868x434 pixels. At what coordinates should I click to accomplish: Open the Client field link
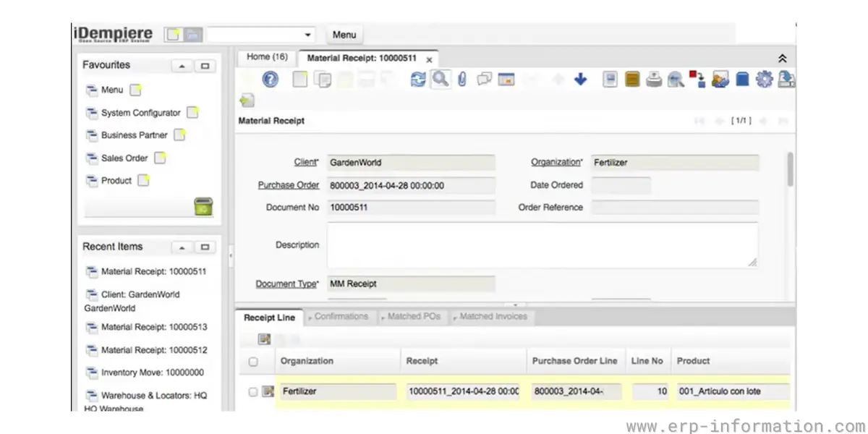click(305, 162)
